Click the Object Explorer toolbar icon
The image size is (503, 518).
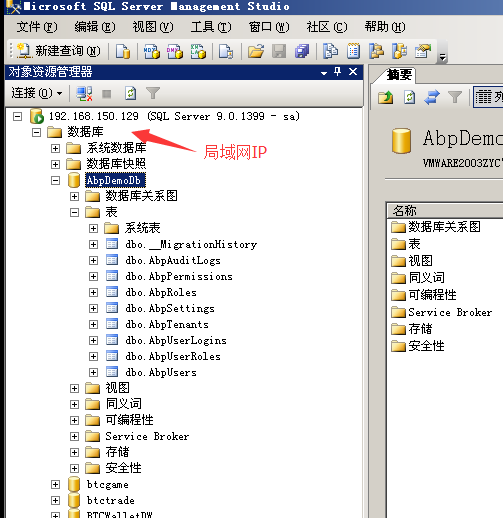[376, 51]
